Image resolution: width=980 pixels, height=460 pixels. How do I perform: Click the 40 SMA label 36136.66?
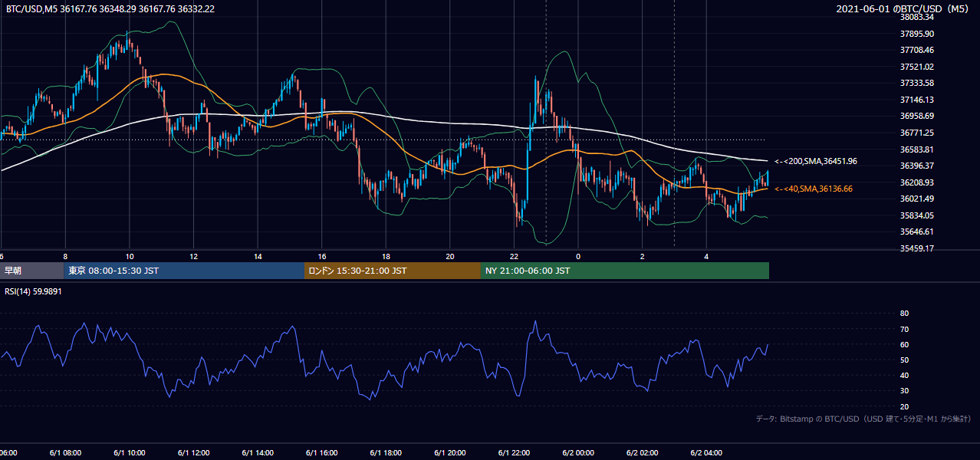pyautogui.click(x=813, y=189)
